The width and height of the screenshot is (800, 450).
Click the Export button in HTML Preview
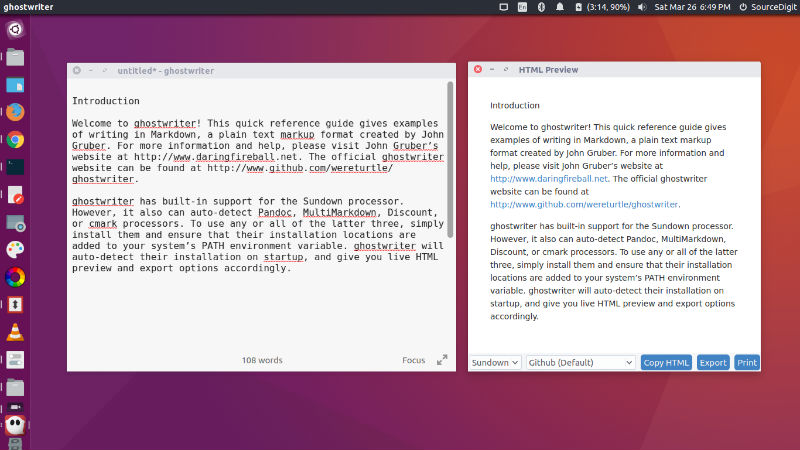click(713, 362)
